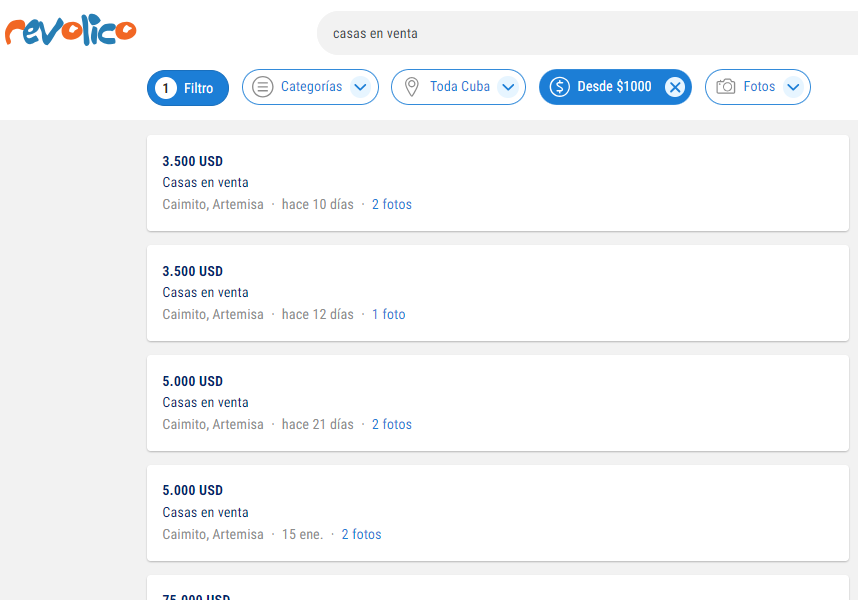This screenshot has height=600, width=858.
Task: Click the search field with casas en venta
Action: (587, 33)
